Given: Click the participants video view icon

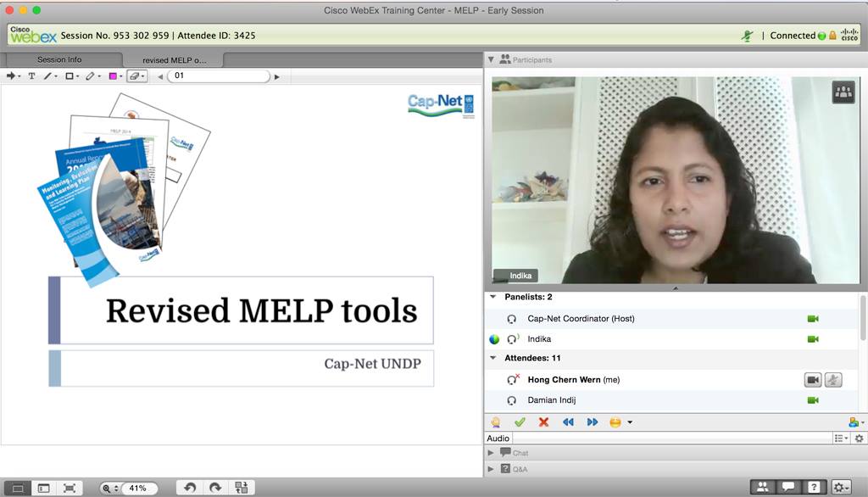Looking at the screenshot, I should coord(843,92).
